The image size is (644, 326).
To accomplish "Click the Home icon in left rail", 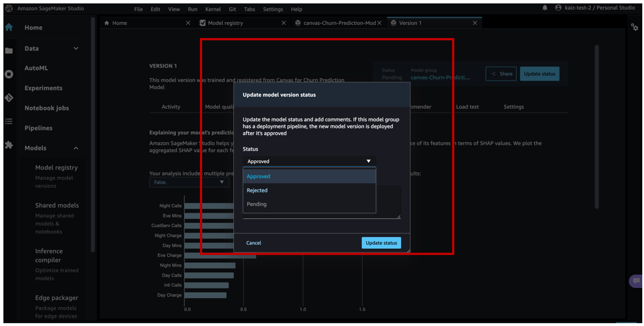I will coord(9,27).
